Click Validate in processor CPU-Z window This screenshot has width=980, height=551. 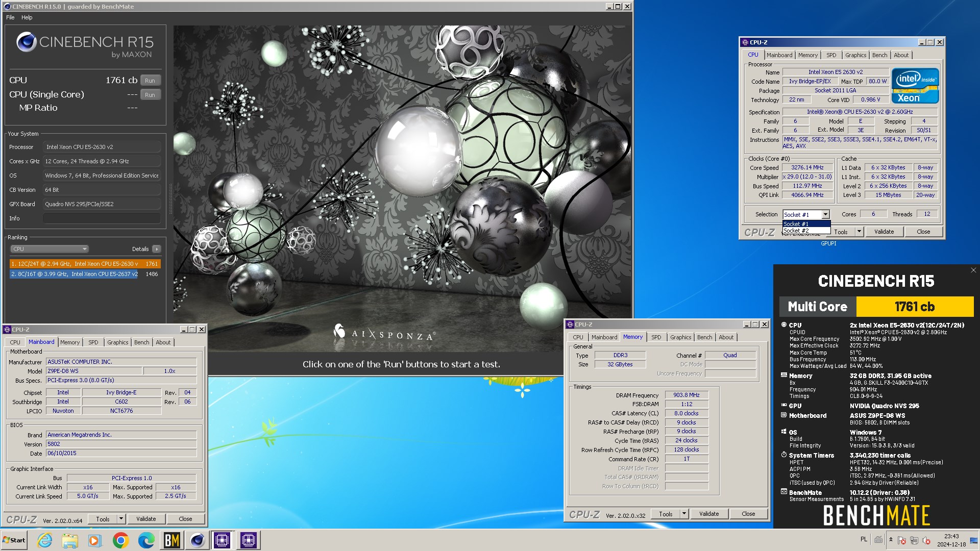884,232
